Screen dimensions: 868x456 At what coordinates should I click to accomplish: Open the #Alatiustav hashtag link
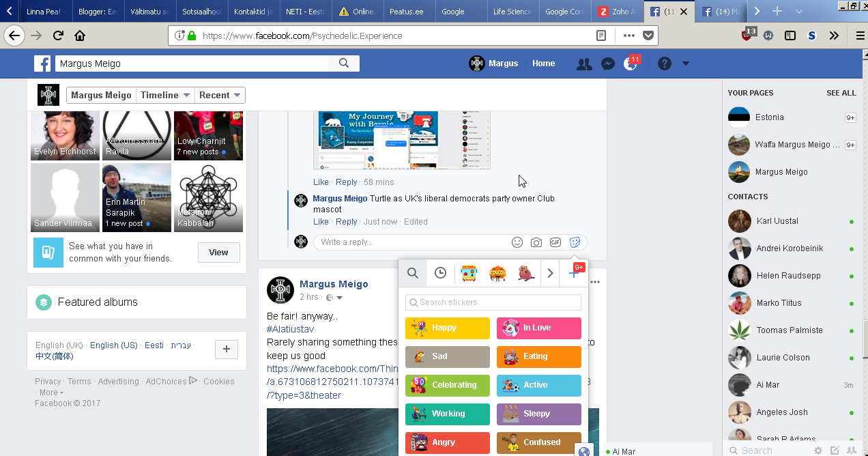coord(290,329)
